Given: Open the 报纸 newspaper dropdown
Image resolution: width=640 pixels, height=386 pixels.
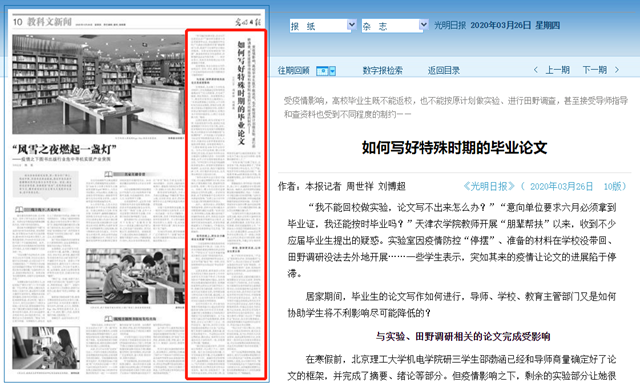Looking at the screenshot, I should (323, 26).
